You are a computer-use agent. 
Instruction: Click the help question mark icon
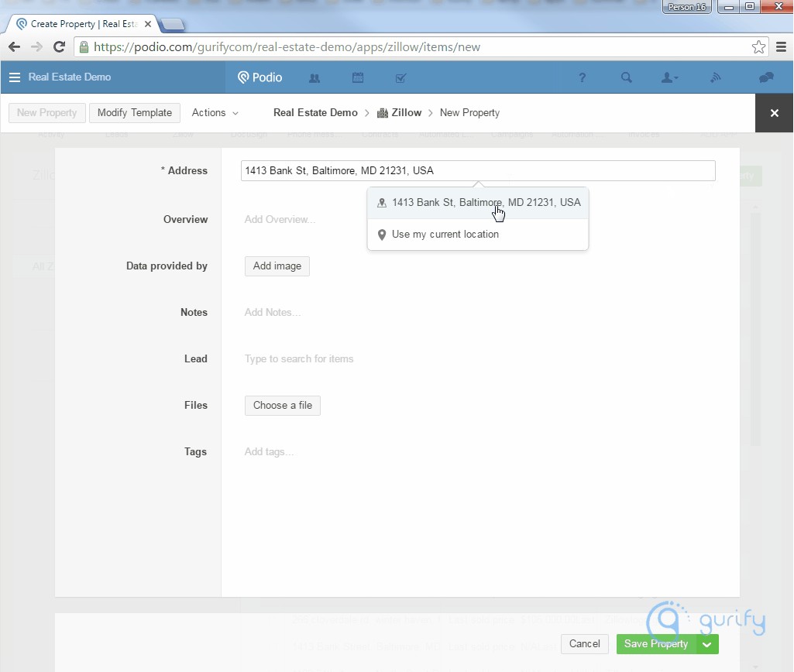pyautogui.click(x=583, y=77)
